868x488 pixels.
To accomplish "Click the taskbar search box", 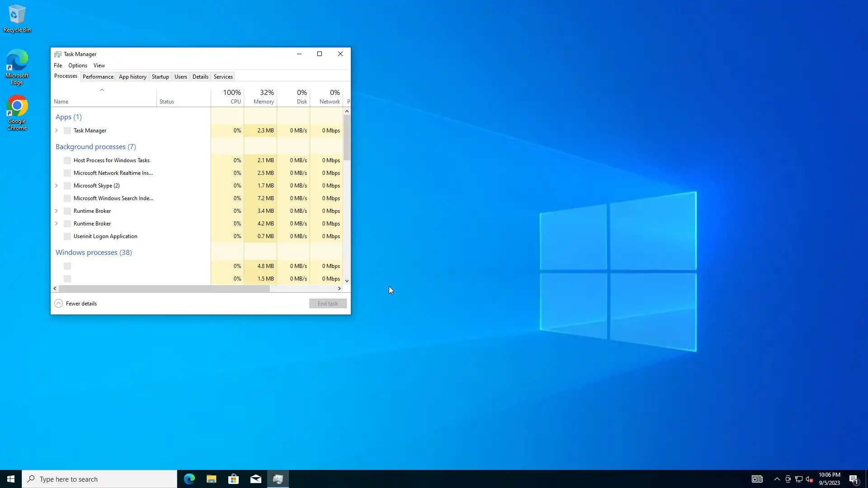I will tap(99, 479).
